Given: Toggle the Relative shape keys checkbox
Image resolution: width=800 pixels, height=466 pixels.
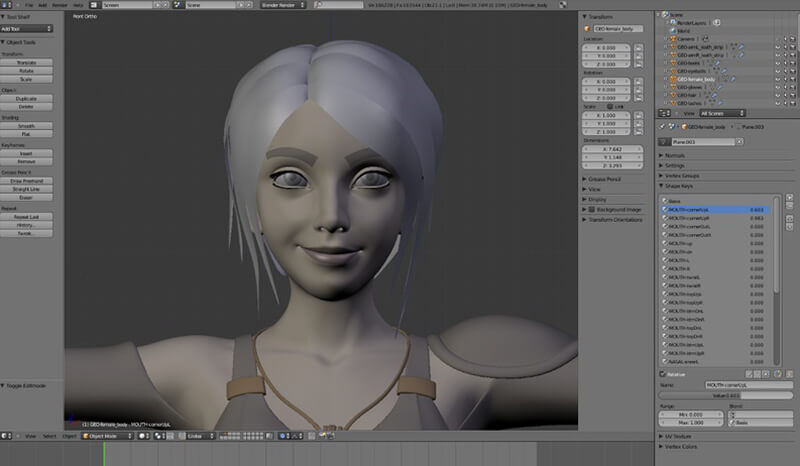Looking at the screenshot, I should point(662,374).
